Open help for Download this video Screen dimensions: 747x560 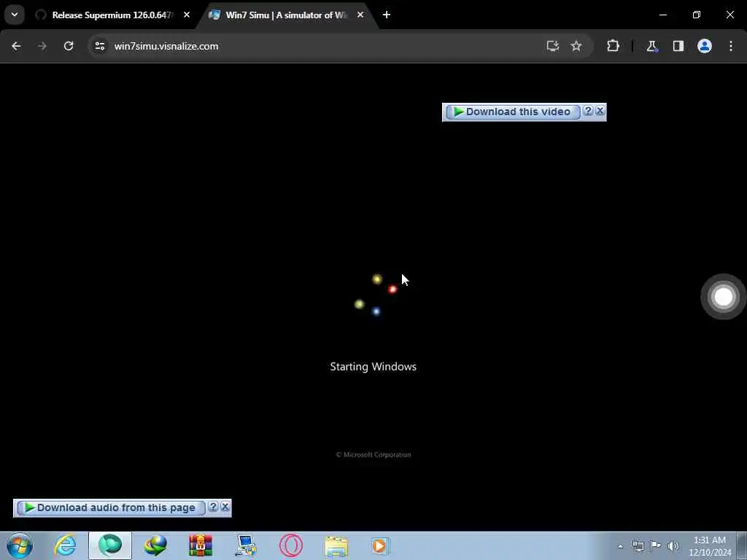pos(588,111)
